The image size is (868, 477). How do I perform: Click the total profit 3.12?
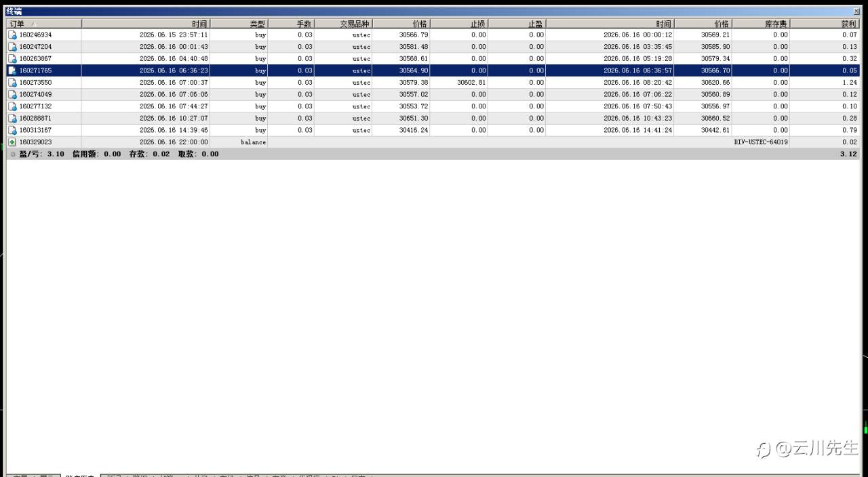pos(848,154)
